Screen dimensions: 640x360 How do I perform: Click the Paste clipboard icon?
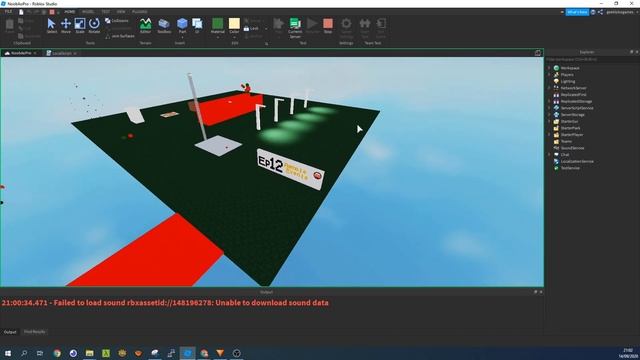9,24
